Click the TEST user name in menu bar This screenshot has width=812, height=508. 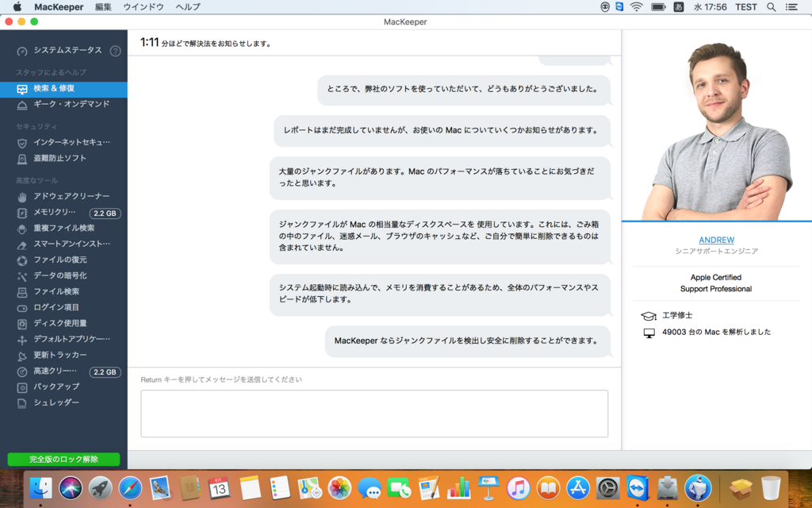click(746, 6)
